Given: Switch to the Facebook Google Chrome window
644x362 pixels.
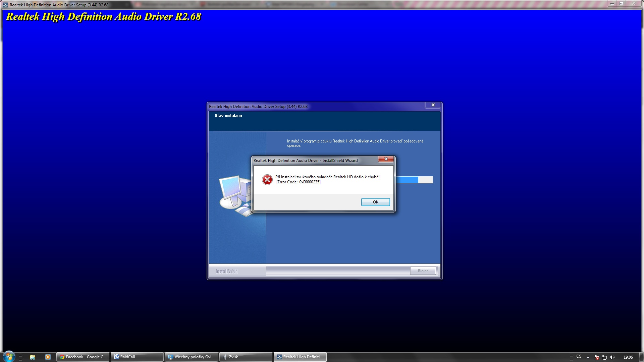Looking at the screenshot, I should point(83,357).
